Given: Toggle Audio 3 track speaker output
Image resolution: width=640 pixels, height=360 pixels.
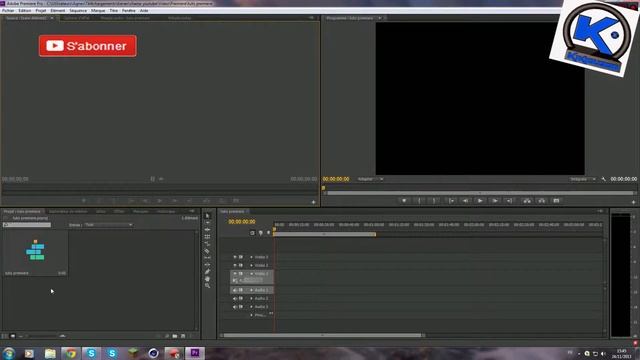Looking at the screenshot, I should (x=235, y=307).
